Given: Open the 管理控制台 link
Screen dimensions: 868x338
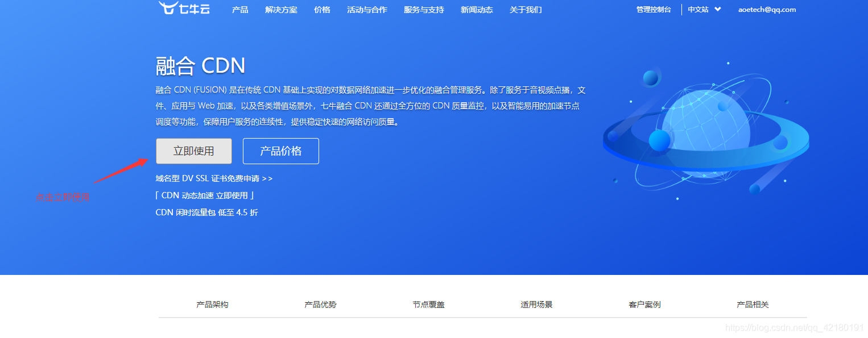Looking at the screenshot, I should [654, 10].
